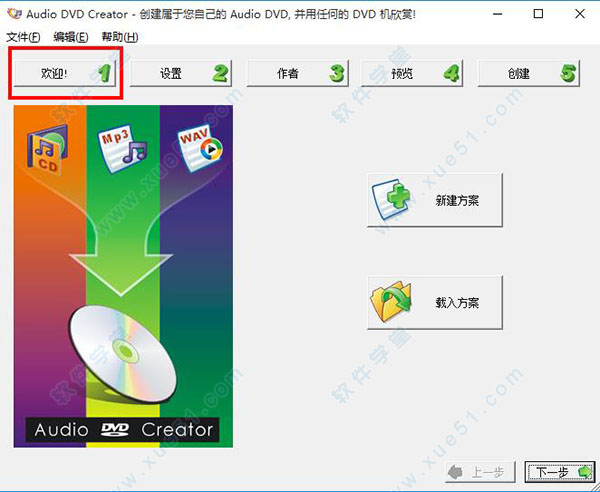Click the WAV file icon in banner

tap(199, 146)
